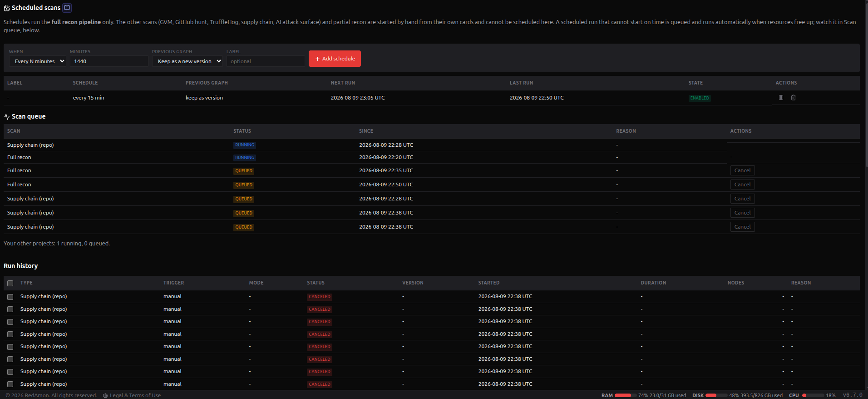The image size is (868, 399).
Task: Click the SCAN column header
Action: pos(14,131)
